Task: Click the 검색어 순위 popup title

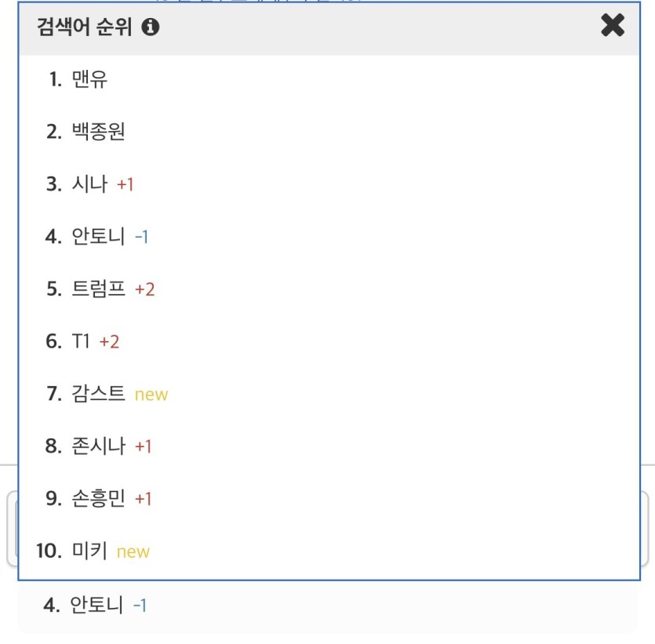Action: point(85,27)
